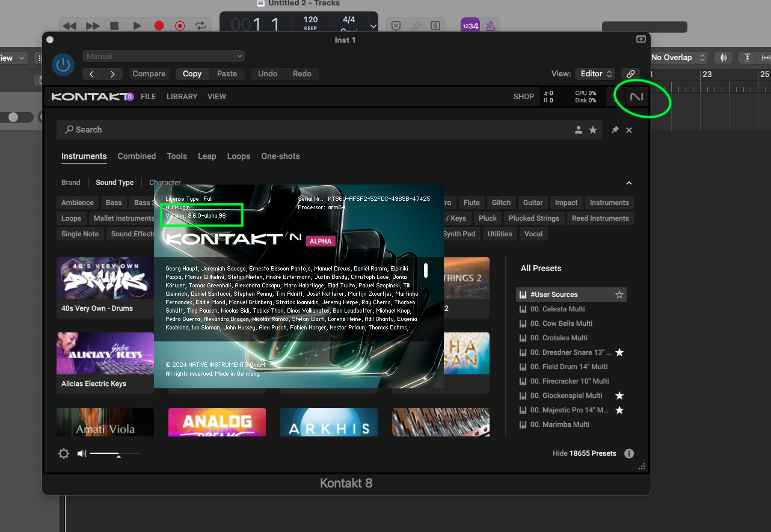The image size is (771, 532).
Task: Open the Amati Viola library thumbnail
Action: click(105, 422)
